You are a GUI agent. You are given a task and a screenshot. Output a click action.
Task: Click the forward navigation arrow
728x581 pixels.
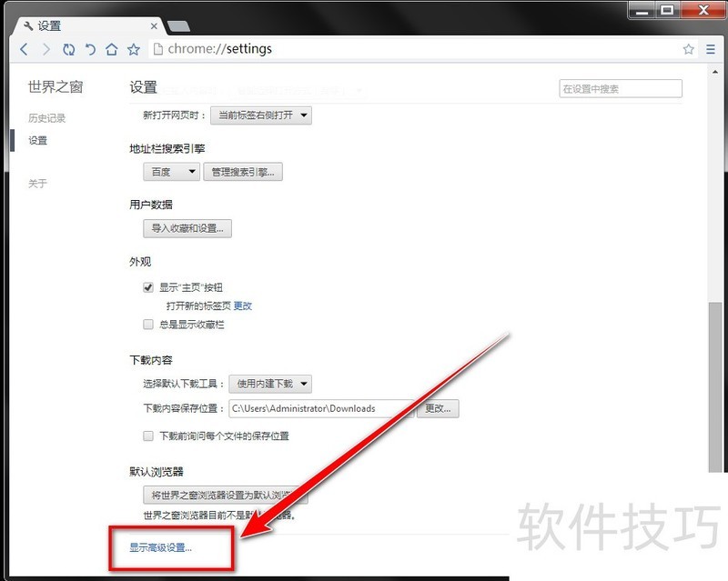coord(45,49)
